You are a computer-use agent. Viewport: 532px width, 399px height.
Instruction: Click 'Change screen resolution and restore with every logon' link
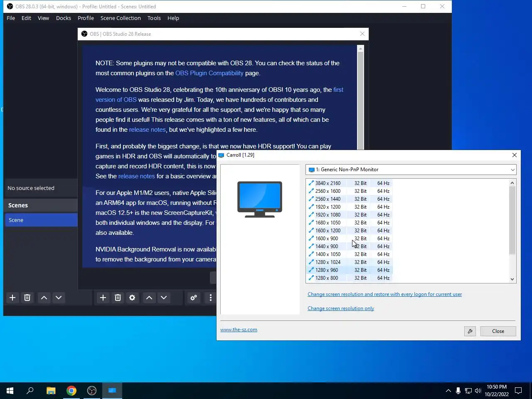coord(384,294)
